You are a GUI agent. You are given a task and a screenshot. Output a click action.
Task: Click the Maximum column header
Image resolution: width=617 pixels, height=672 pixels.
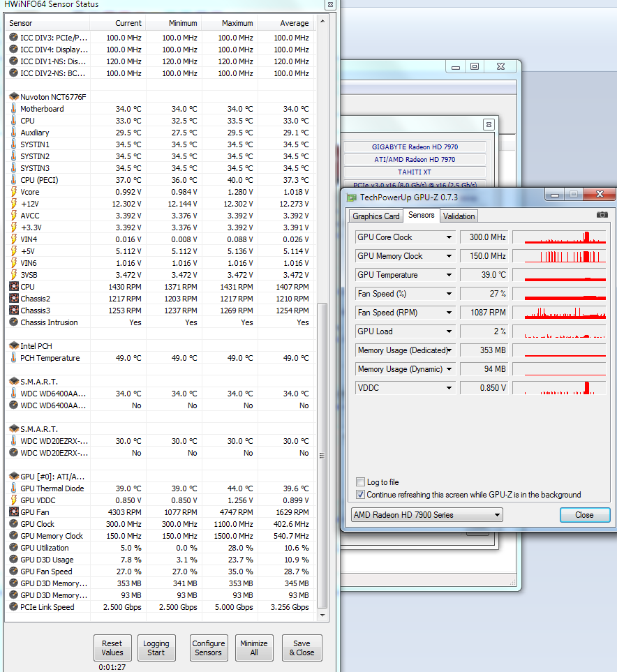pos(230,23)
